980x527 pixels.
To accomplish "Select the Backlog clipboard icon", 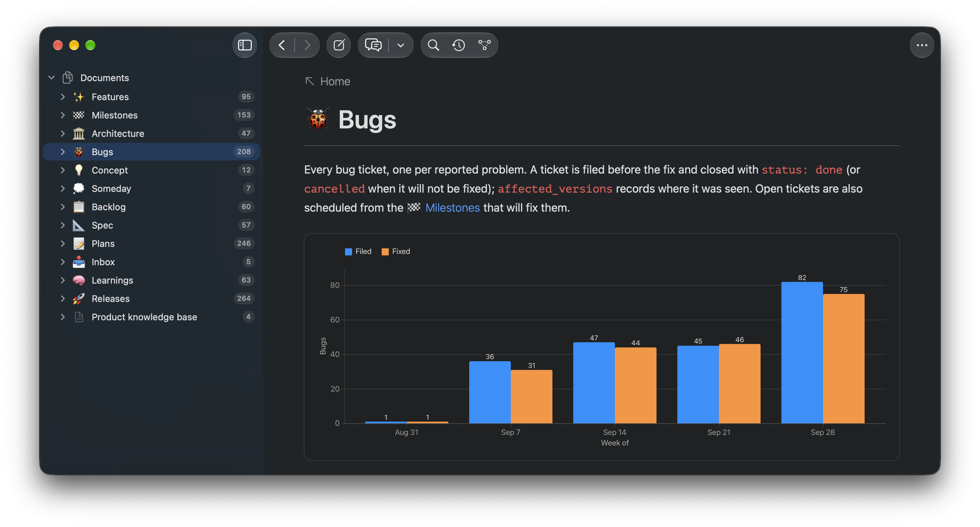I will [79, 207].
